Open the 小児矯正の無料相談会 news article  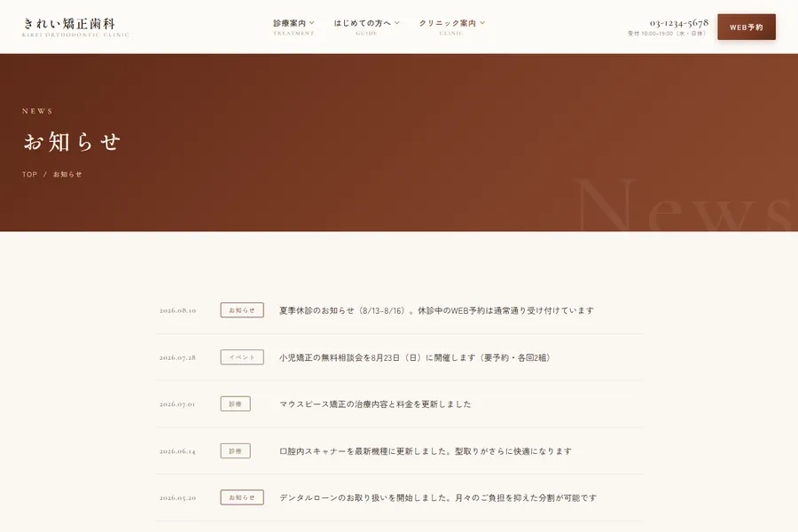415,357
